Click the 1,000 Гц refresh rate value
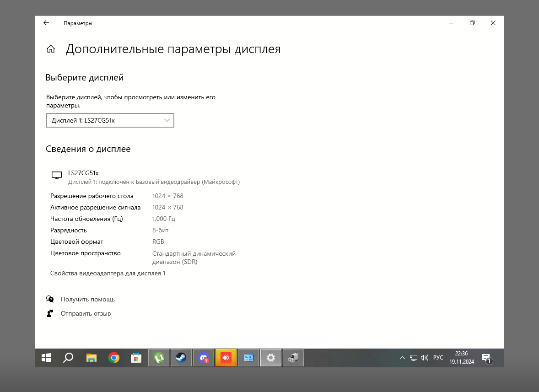The height and width of the screenshot is (392, 539). 164,219
